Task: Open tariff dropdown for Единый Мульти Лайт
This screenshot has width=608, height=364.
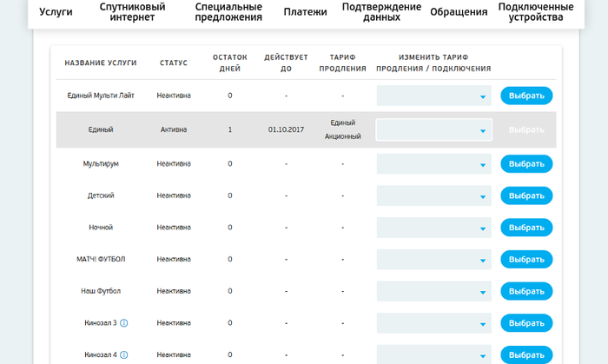Action: click(x=433, y=96)
